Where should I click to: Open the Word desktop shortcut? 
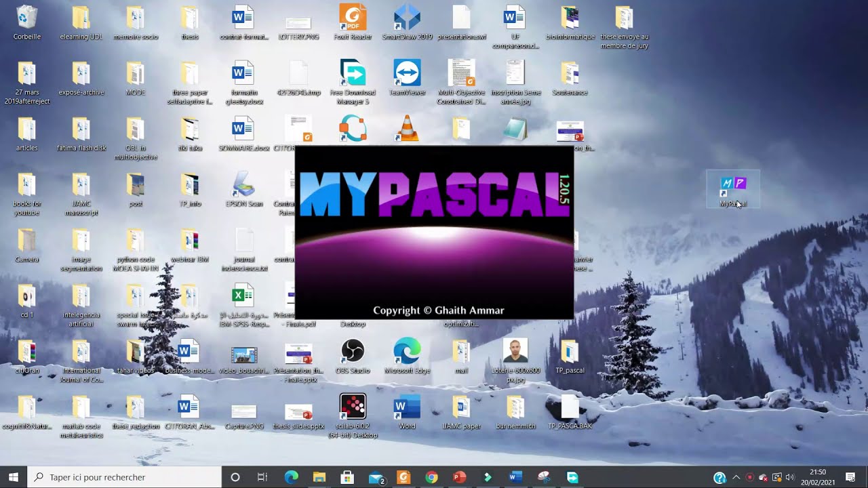pos(407,411)
